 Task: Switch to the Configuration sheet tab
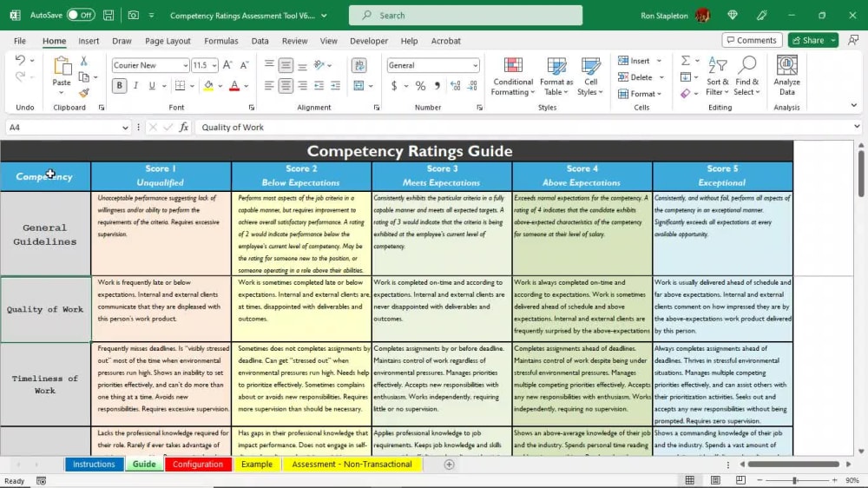[198, 465]
